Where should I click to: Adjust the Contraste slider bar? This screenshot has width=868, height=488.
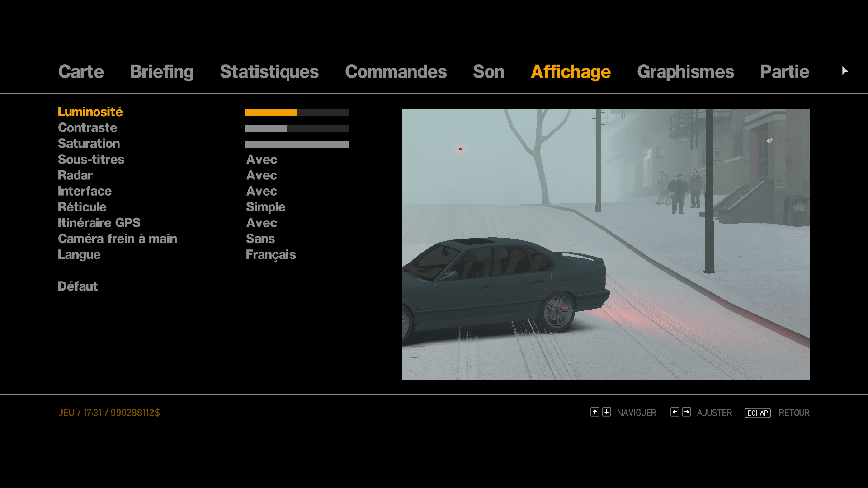[x=297, y=128]
